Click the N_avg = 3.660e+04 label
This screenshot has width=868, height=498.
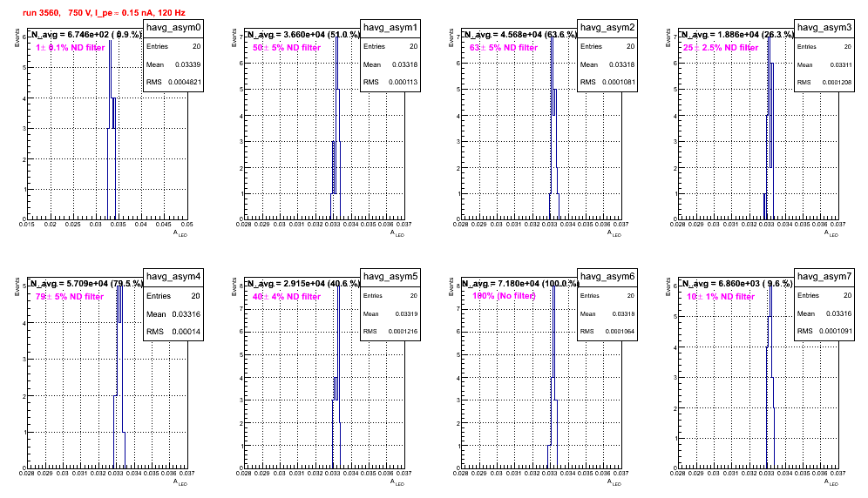(303, 34)
